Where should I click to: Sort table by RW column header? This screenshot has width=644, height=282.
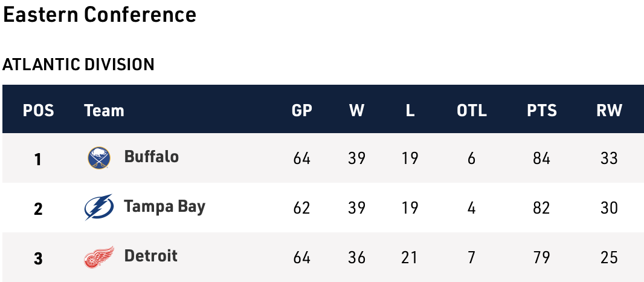tap(609, 111)
